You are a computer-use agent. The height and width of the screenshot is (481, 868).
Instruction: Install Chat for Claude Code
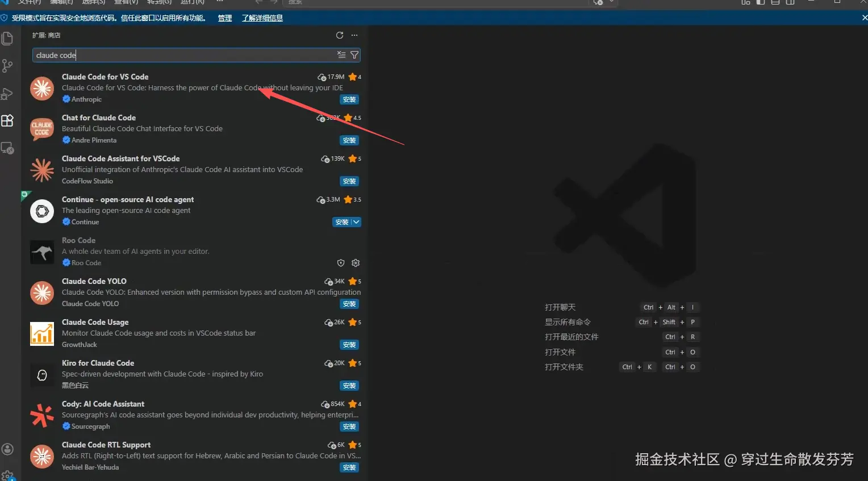[349, 140]
